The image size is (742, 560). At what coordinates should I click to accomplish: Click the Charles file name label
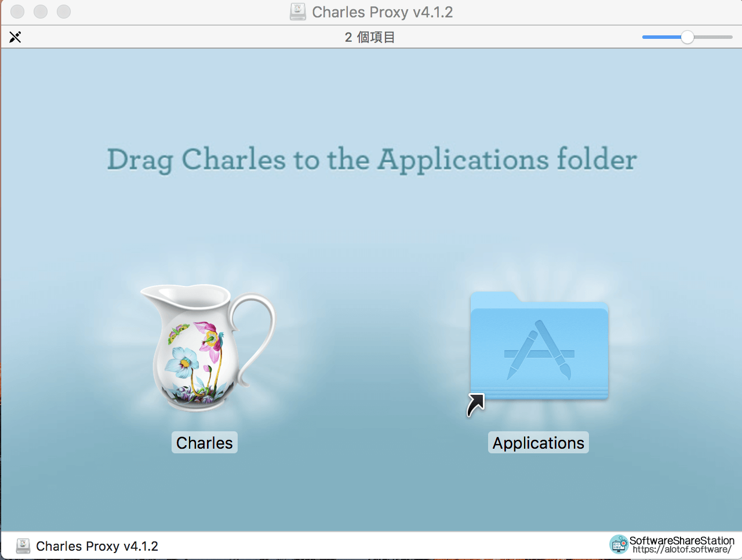[205, 443]
